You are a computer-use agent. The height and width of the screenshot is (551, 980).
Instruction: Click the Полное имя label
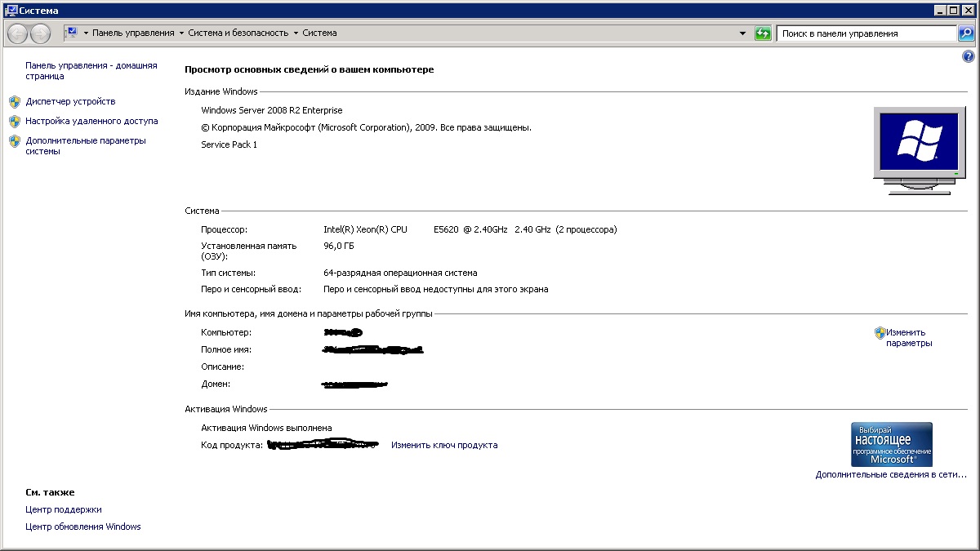(x=226, y=350)
